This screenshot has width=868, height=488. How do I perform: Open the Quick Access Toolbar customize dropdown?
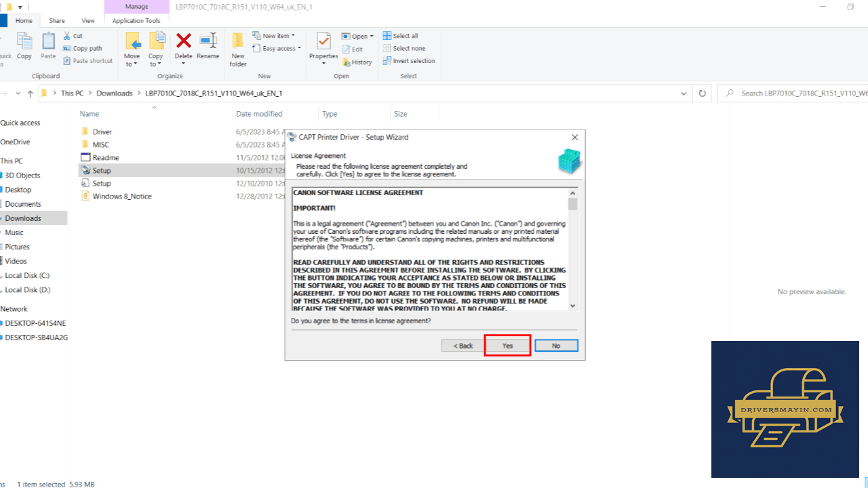coord(19,7)
